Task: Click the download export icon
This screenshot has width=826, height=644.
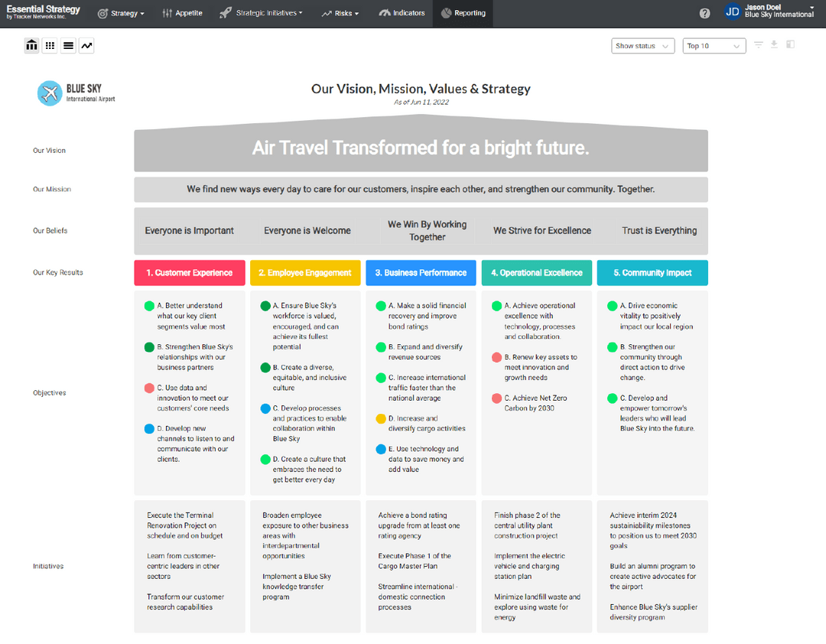Action: click(774, 45)
